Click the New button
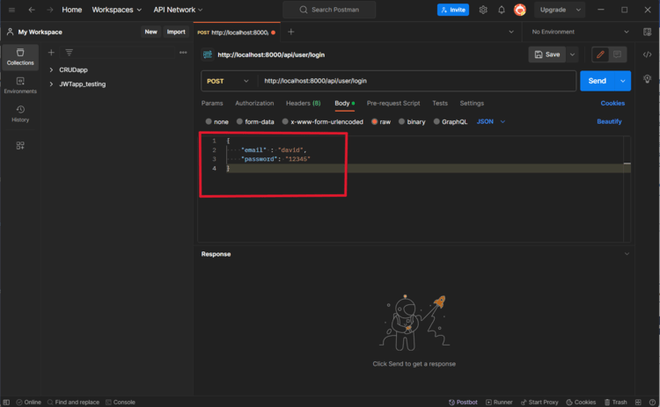Image resolution: width=660 pixels, height=407 pixels. pos(151,32)
